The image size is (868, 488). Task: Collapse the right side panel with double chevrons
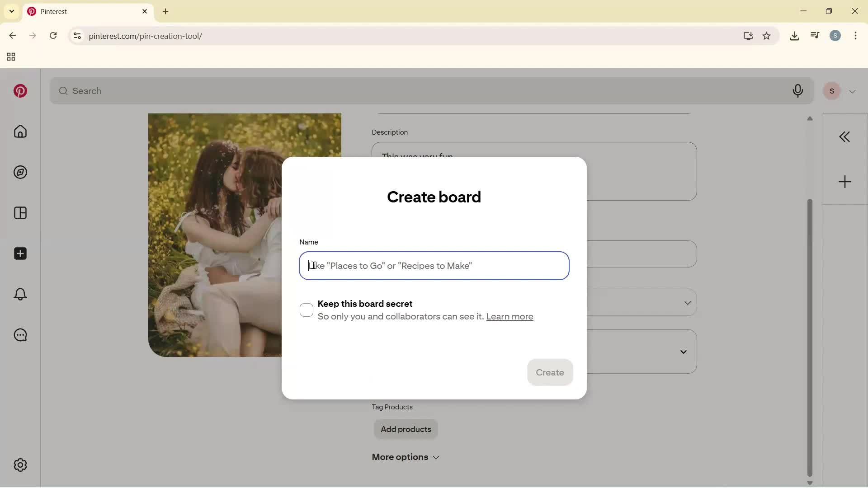844,136
